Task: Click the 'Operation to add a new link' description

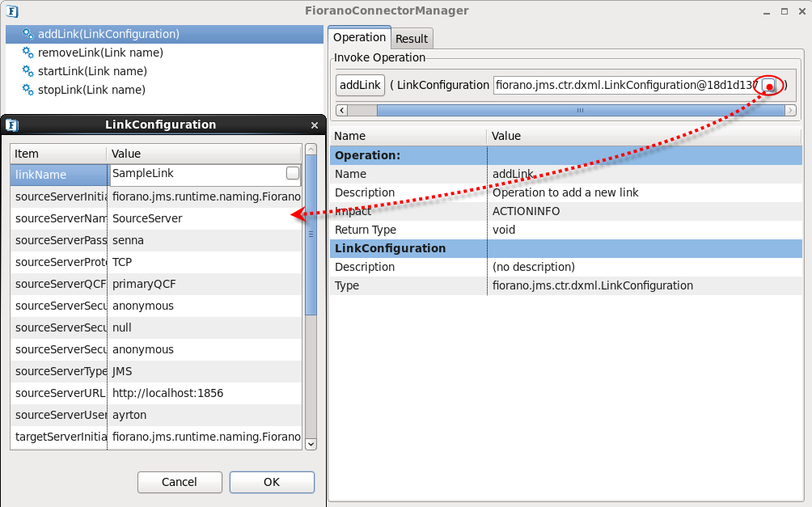Action: tap(565, 192)
